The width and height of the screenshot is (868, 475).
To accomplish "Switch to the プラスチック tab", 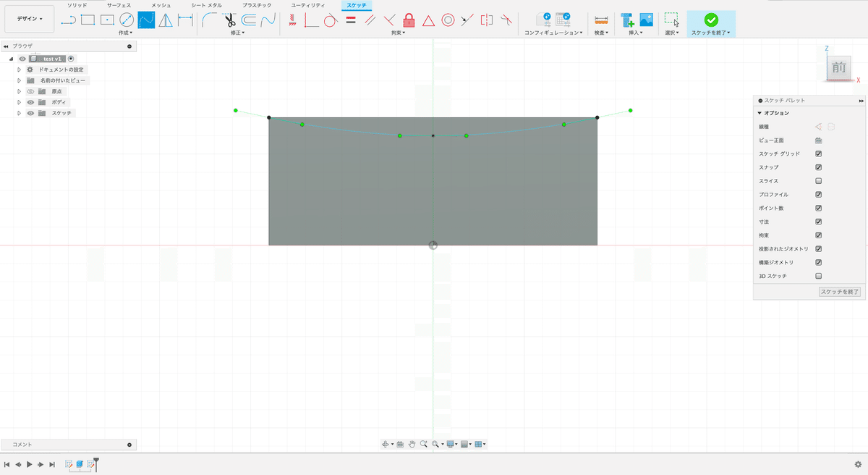I will pos(257,5).
